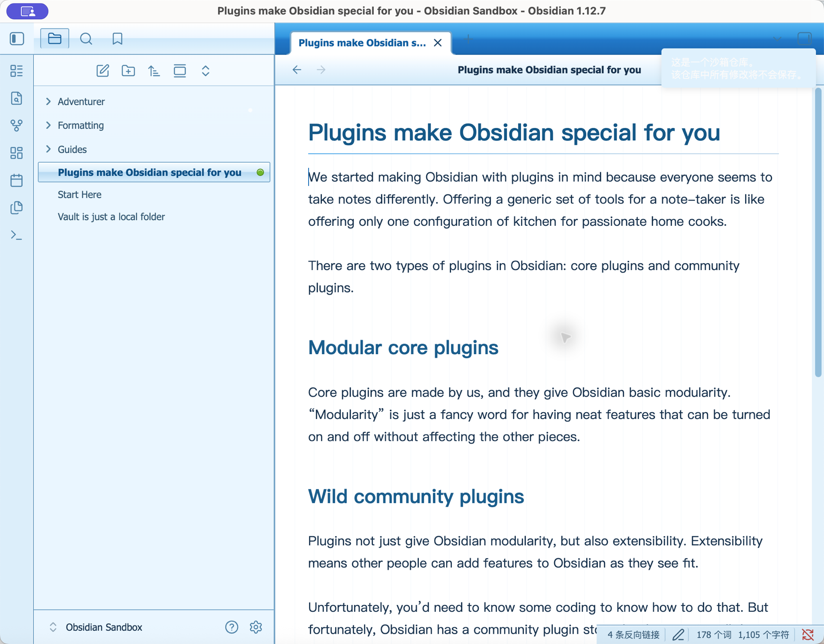Open graph view from the ribbon
Screen dimensions: 824x644
click(16, 125)
